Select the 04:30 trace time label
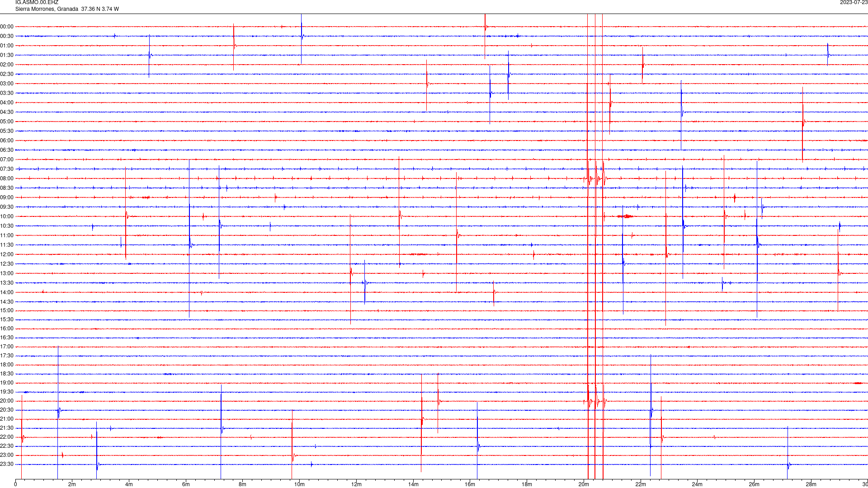This screenshot has height=488, width=868. click(7, 112)
